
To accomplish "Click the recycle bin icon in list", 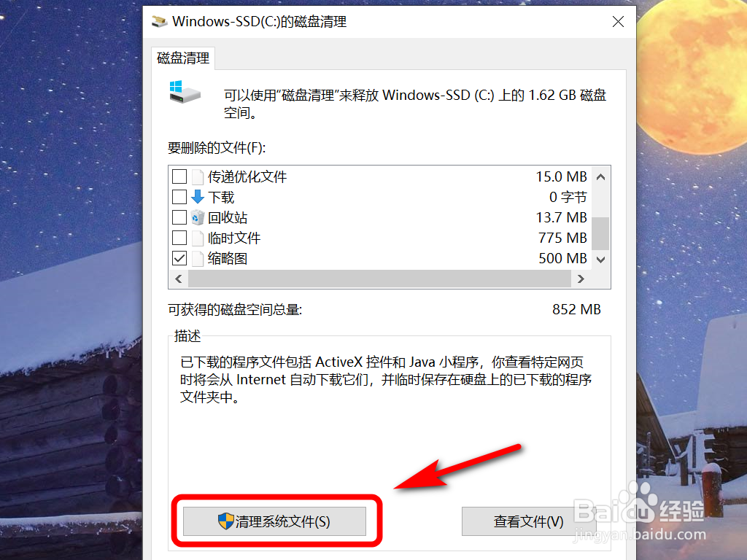I will tap(198, 217).
